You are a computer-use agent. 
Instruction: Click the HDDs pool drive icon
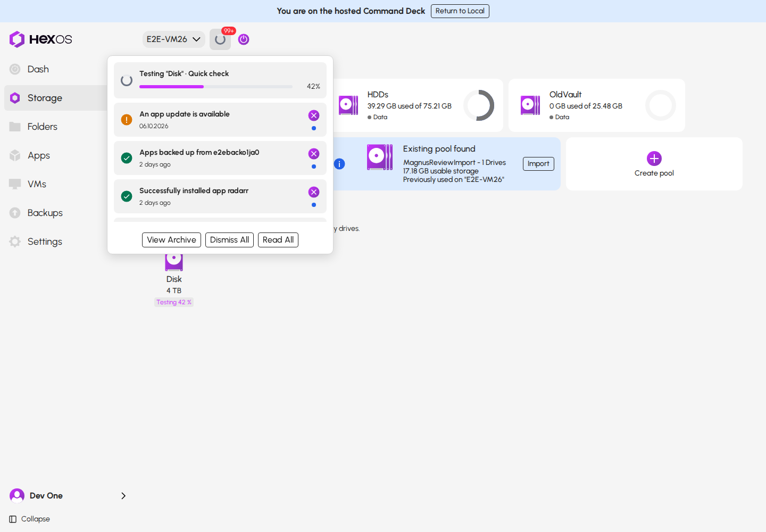(348, 105)
